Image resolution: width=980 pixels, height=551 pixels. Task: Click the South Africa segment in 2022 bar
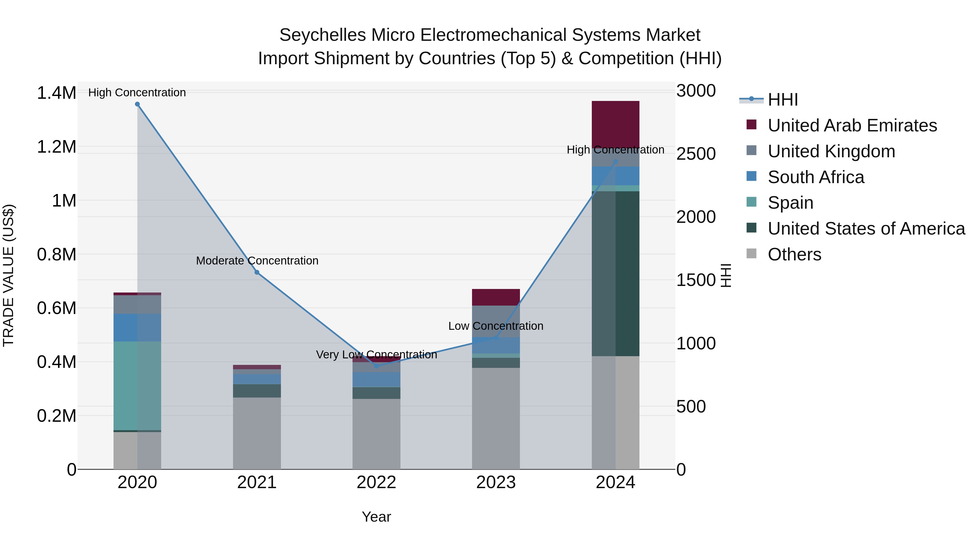point(376,380)
